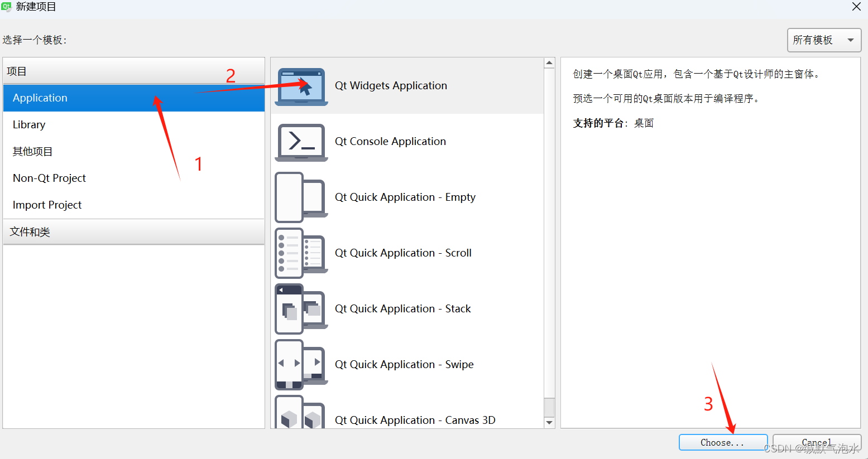Click the Qt logo in title bar
Viewport: 868px width, 459px height.
click(x=6, y=7)
